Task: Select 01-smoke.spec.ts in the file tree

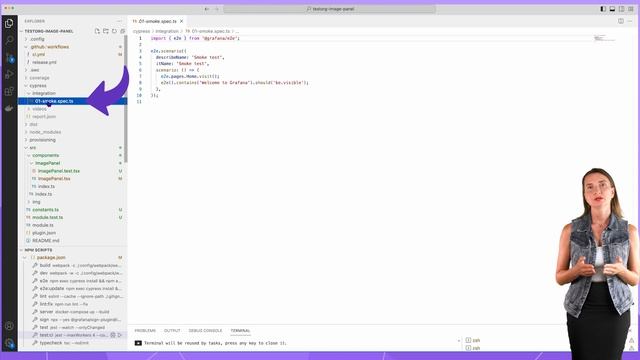Action: tap(73, 101)
